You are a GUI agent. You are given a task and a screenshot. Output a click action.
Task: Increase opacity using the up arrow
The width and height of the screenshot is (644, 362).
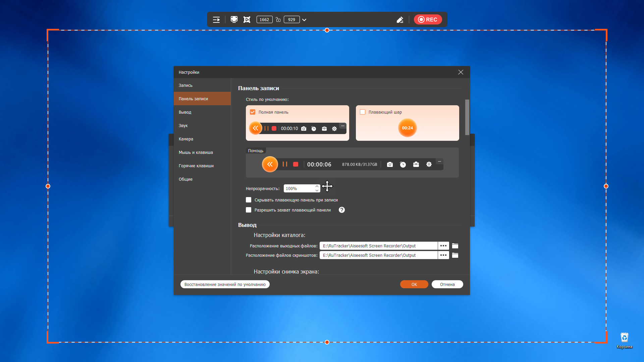317,186
